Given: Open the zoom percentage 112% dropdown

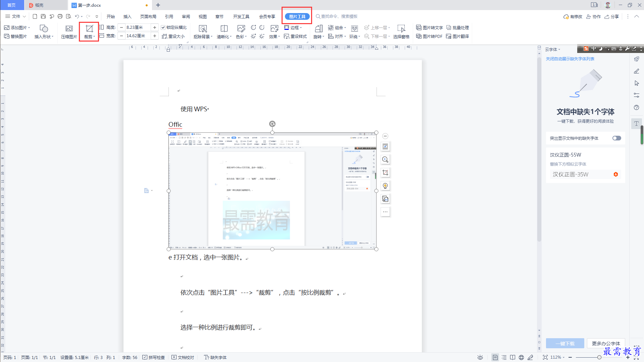Looking at the screenshot, I should point(557,357).
